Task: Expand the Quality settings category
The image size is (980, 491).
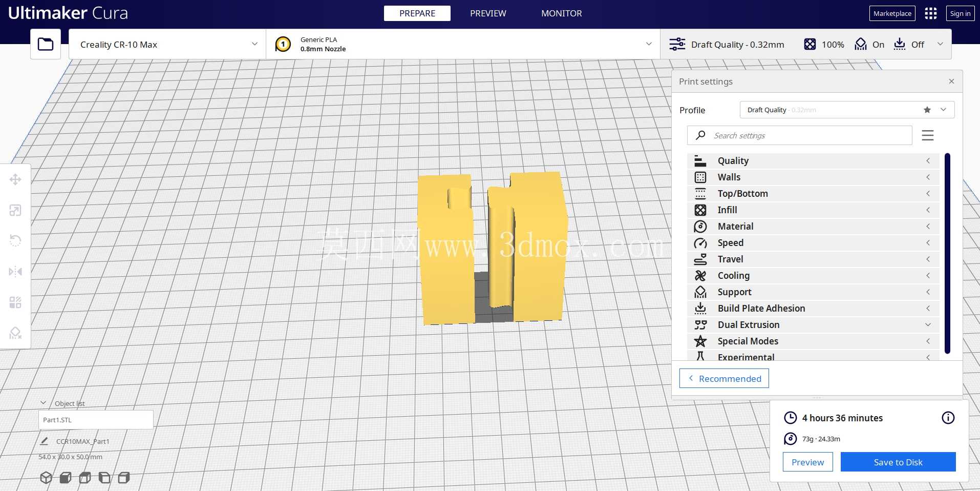Action: click(x=813, y=161)
